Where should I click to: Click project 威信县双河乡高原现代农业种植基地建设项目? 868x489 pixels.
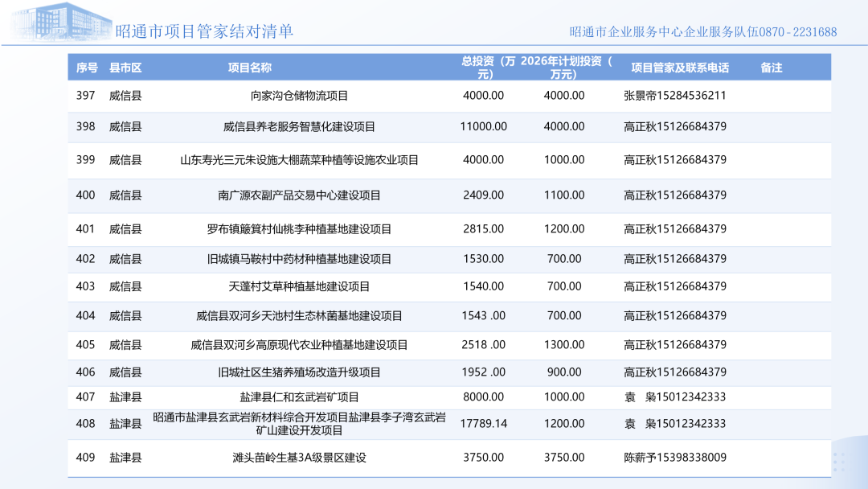(299, 345)
